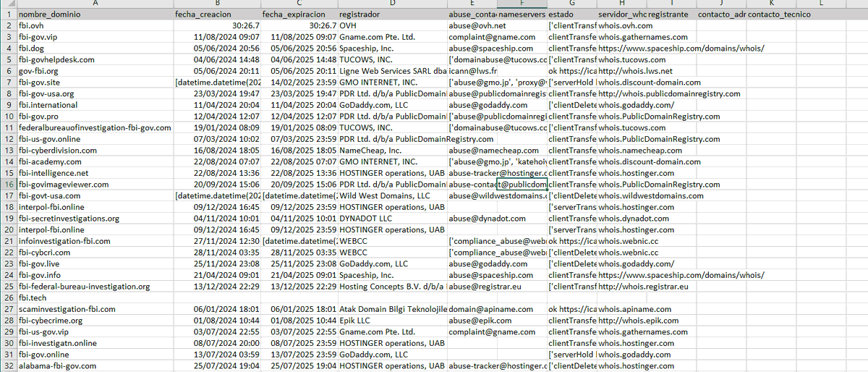Click the whois.dynadot.com cell

(621, 219)
